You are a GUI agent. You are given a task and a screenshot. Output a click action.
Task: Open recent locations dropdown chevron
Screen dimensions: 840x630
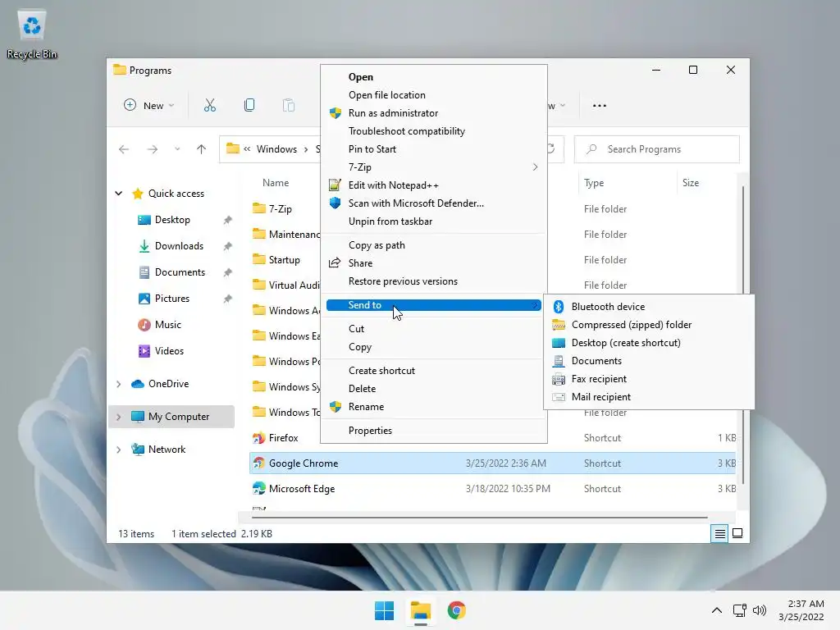coord(177,149)
